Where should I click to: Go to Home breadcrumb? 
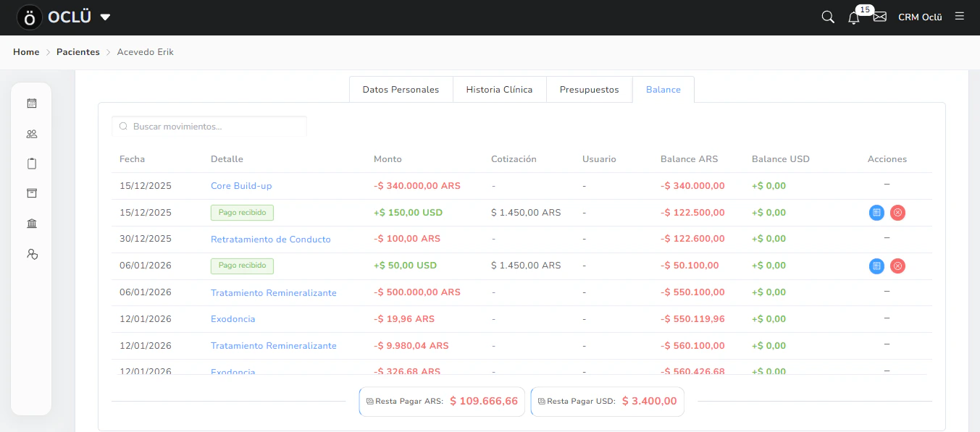(26, 52)
